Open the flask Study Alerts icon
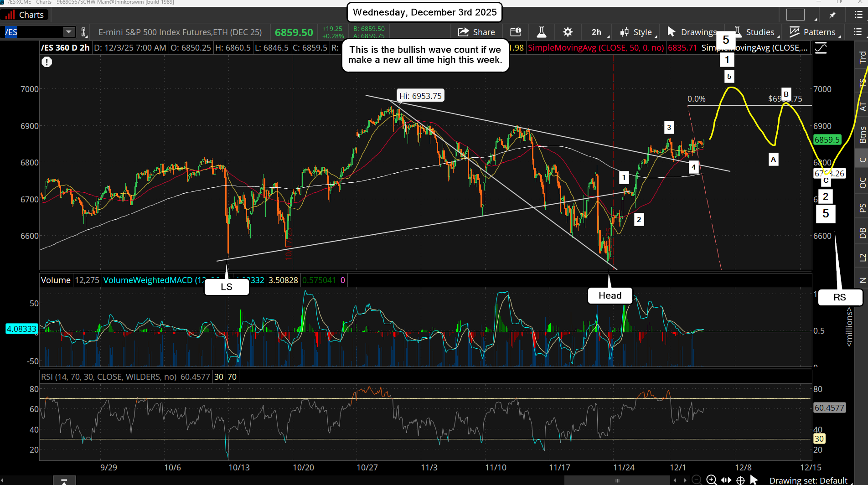Screen dimensions: 868x485 (541, 32)
